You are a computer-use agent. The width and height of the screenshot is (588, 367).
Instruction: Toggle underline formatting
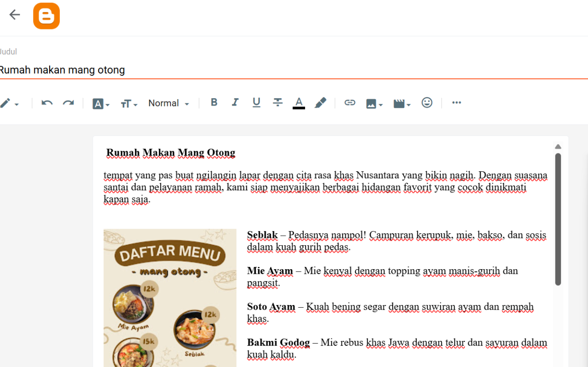pos(256,103)
